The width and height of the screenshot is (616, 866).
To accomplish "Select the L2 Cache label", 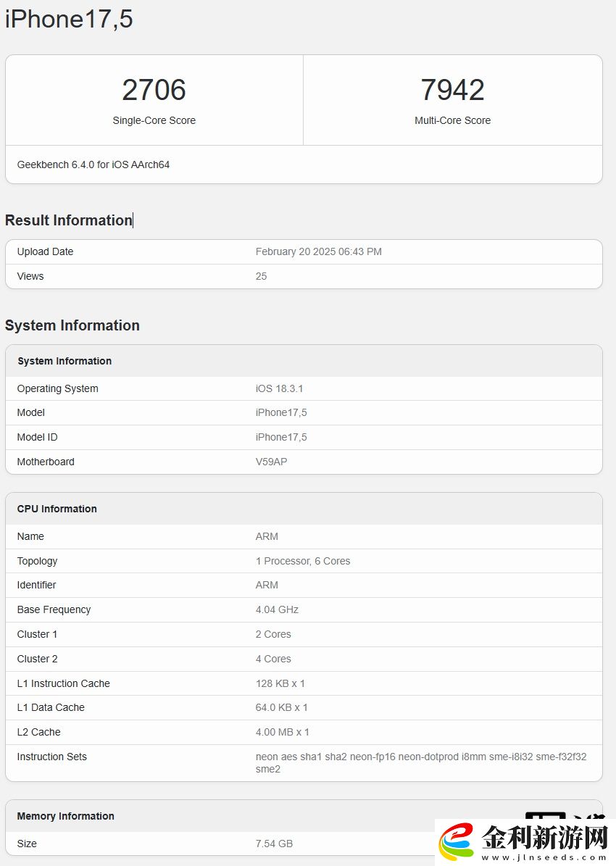I will [x=38, y=733].
